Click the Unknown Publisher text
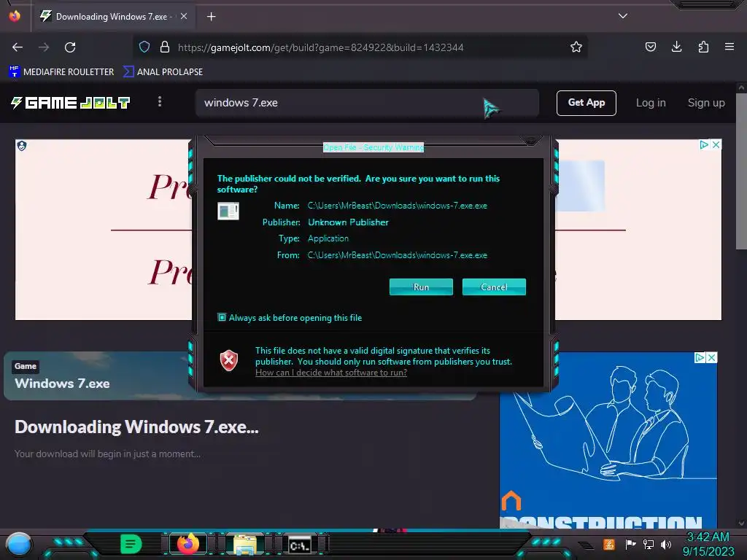 click(x=348, y=222)
